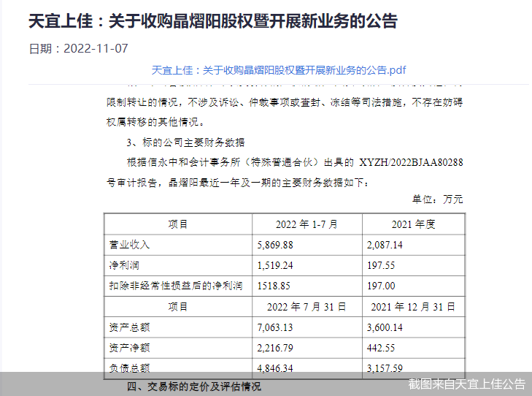The width and height of the screenshot is (532, 396).
Task: Select column header 2021 年度
Action: pyautogui.click(x=413, y=224)
